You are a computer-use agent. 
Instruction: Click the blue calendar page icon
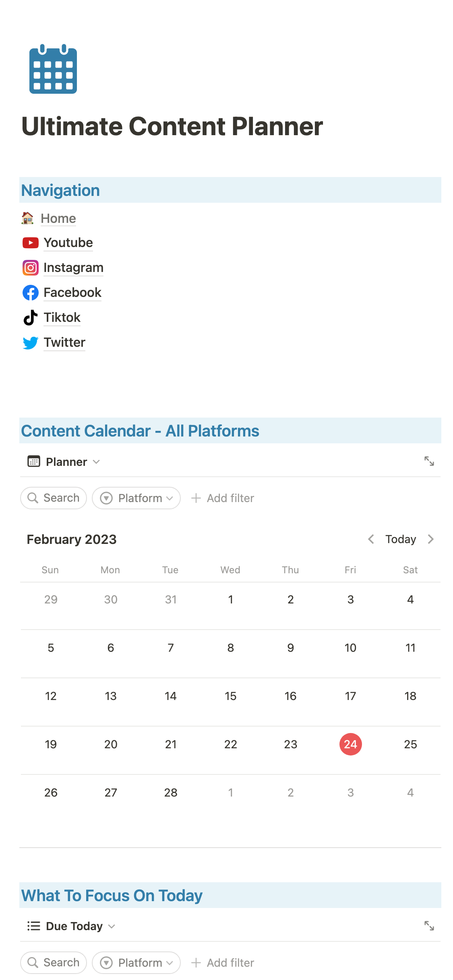(53, 69)
